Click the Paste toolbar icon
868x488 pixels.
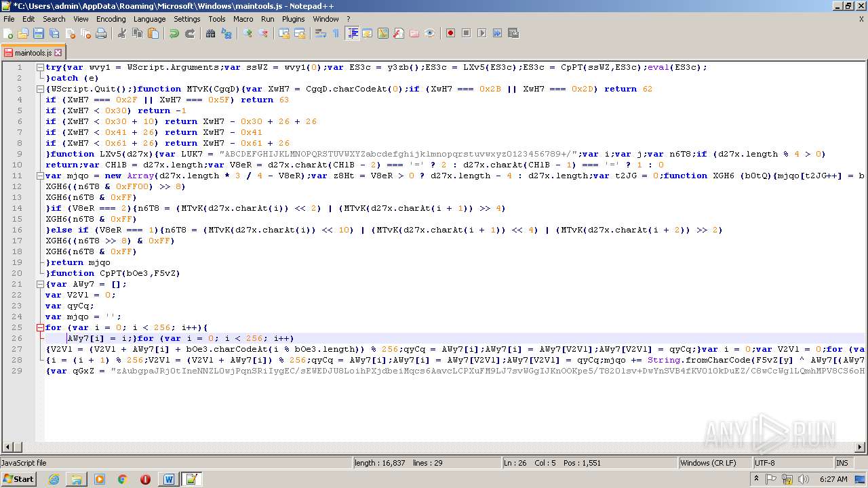pyautogui.click(x=153, y=33)
